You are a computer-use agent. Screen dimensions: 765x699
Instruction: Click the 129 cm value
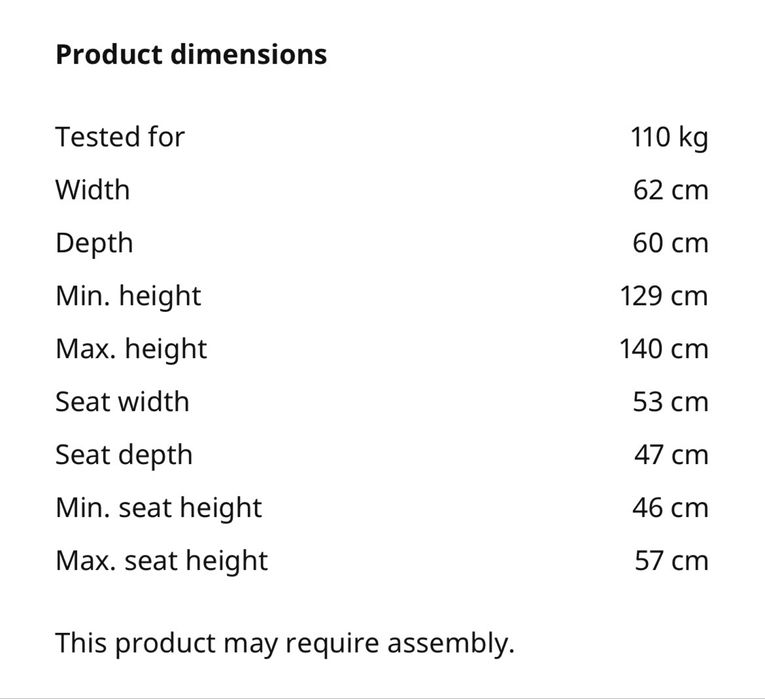click(664, 295)
